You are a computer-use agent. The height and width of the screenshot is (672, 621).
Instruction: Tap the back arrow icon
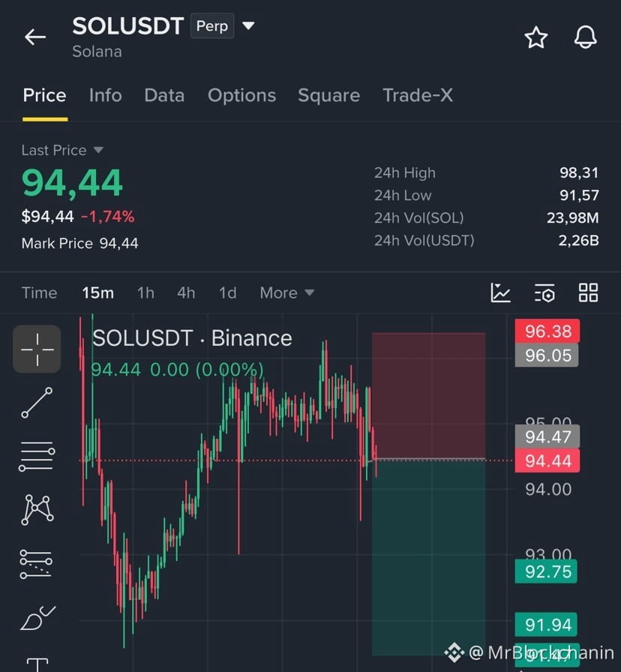tap(35, 37)
